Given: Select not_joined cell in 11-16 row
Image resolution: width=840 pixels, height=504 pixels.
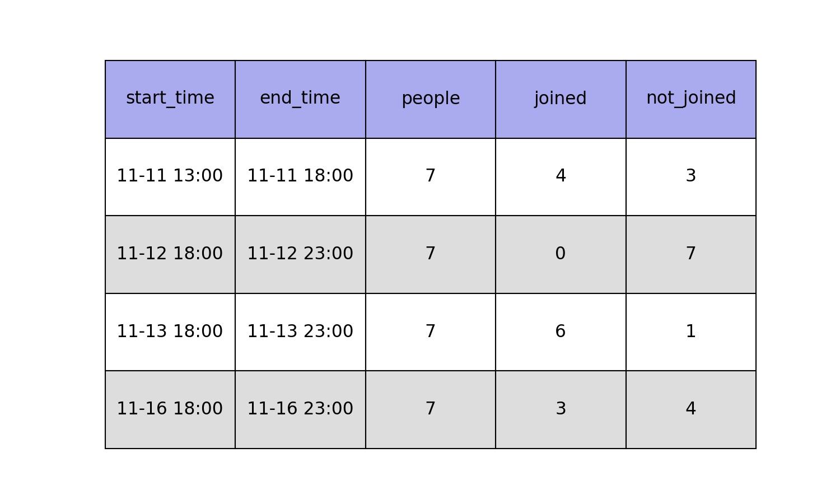Looking at the screenshot, I should tap(691, 409).
